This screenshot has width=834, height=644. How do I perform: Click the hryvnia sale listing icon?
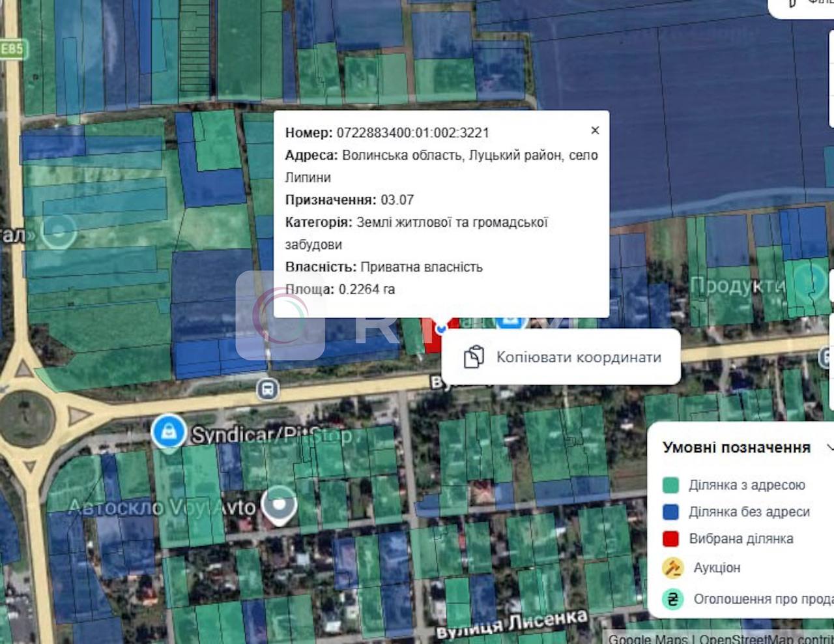coord(672,599)
